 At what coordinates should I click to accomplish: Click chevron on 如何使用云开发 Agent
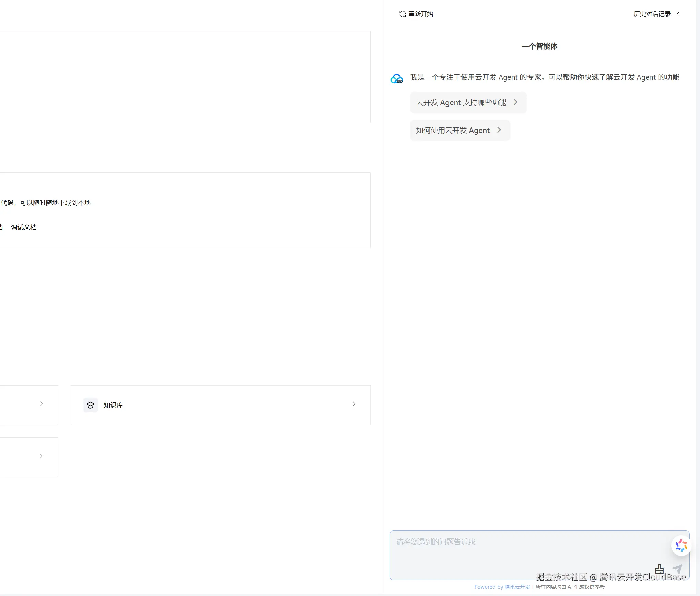(499, 130)
